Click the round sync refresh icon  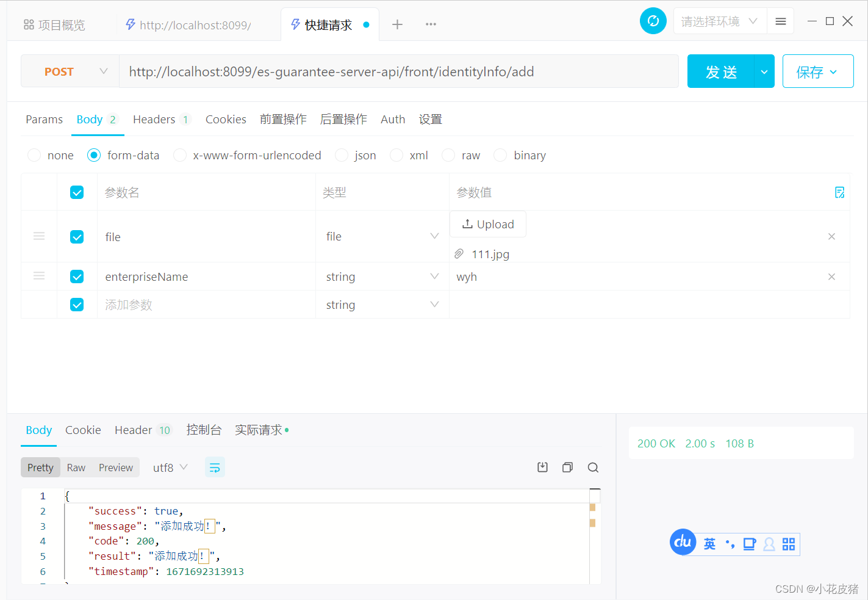653,21
